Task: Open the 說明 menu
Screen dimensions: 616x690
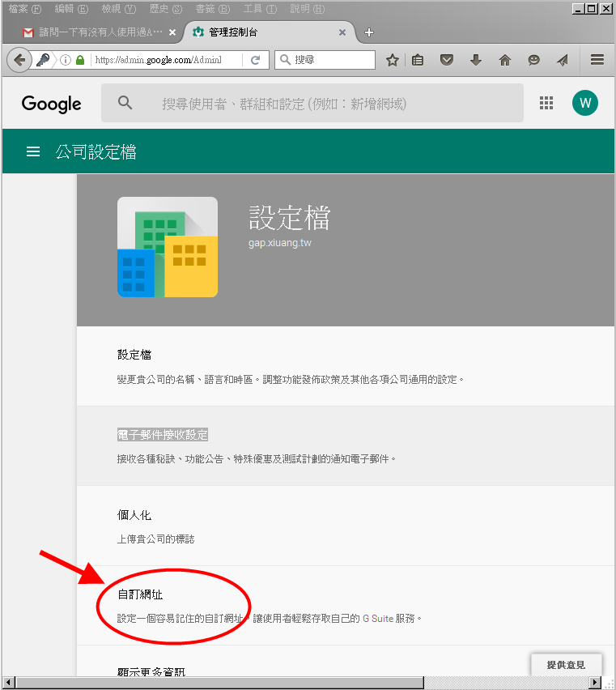Action: coord(308,9)
